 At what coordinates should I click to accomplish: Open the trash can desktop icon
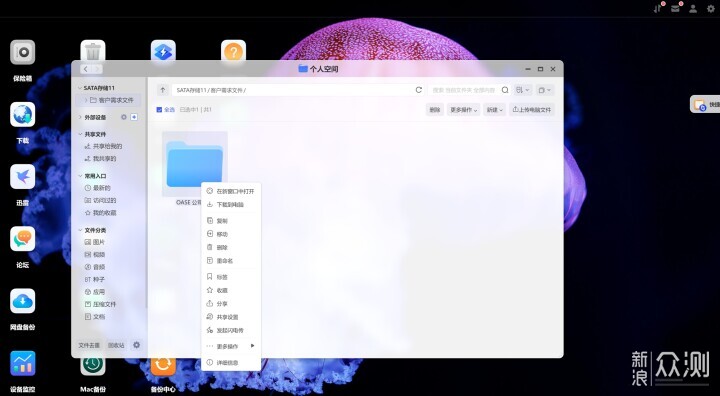pyautogui.click(x=93, y=50)
